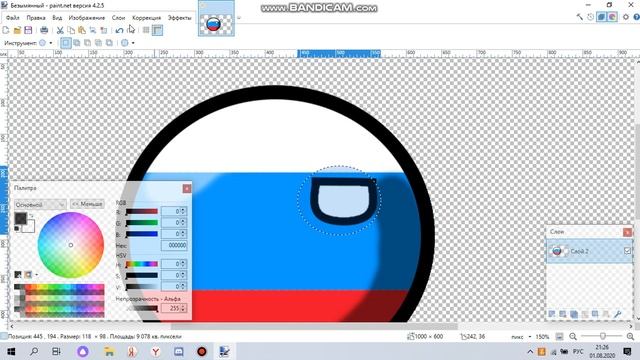Cut the selection using scissors icon
The image size is (640, 360).
point(60,30)
